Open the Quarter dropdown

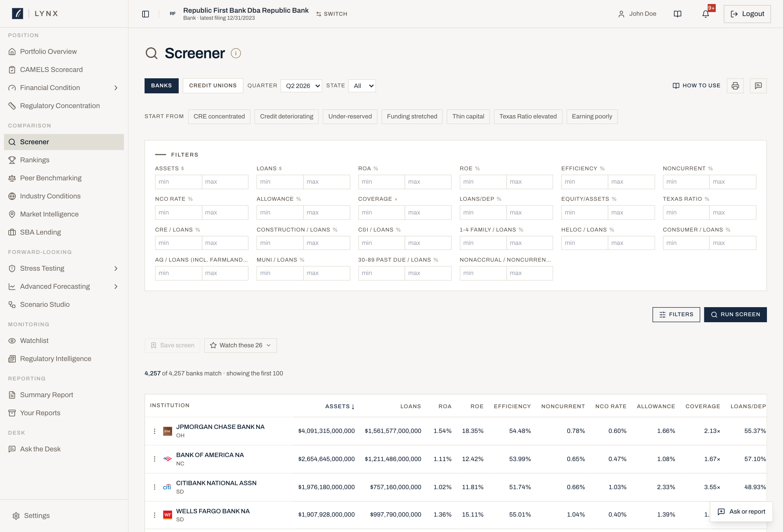click(x=301, y=86)
